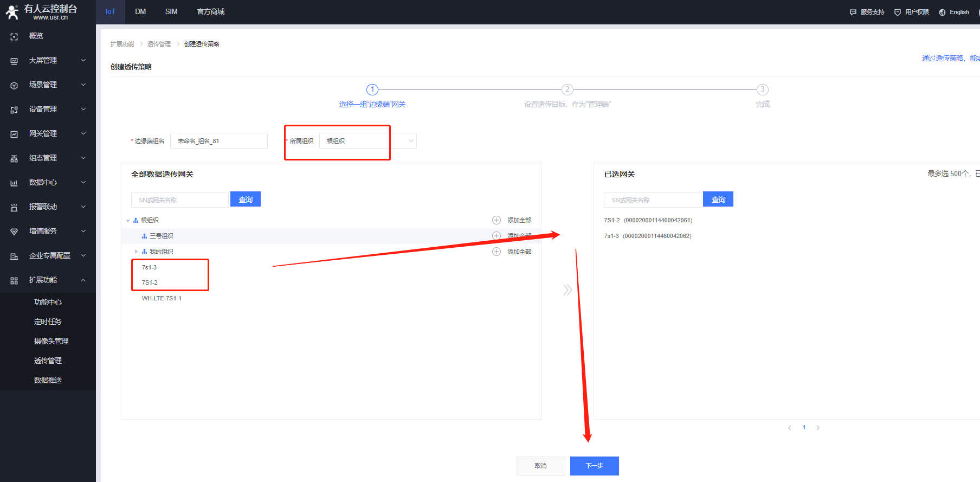980x482 pixels.
Task: Switch to the SIM tab
Action: click(x=171, y=12)
